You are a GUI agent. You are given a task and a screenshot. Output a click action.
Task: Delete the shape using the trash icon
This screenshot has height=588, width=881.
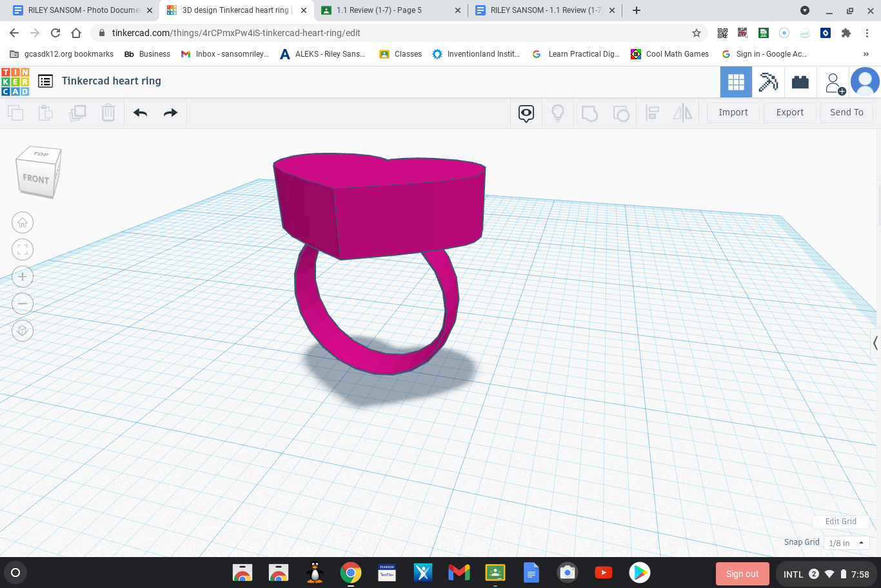pos(108,112)
